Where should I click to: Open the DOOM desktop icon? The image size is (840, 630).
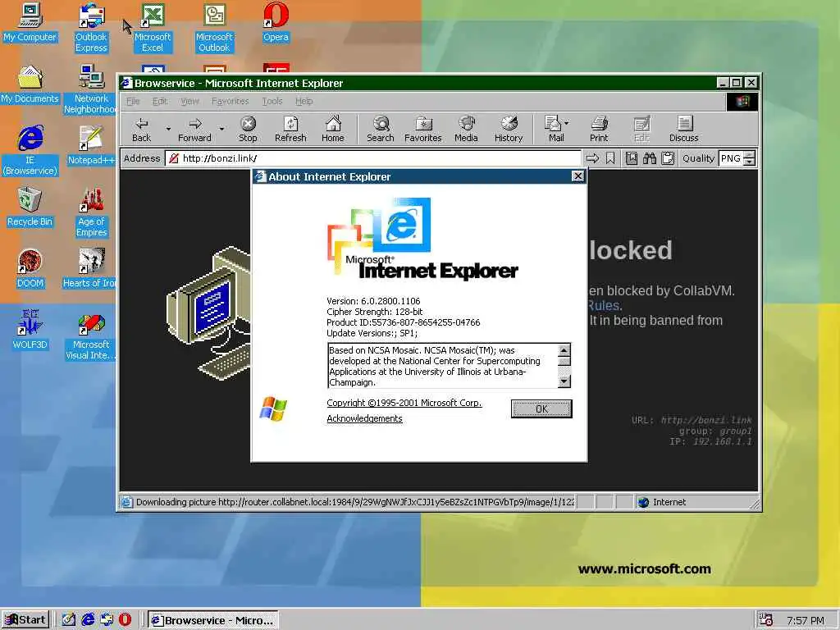click(x=30, y=268)
